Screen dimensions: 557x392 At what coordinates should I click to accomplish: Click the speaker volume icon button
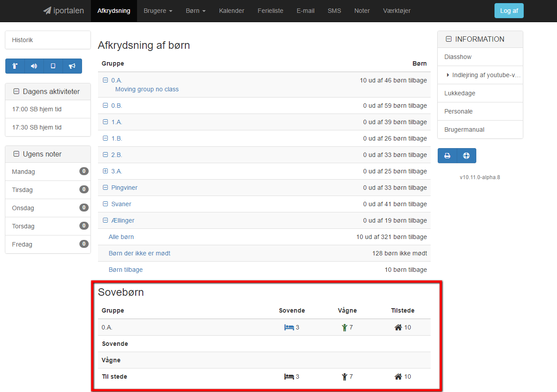click(34, 66)
